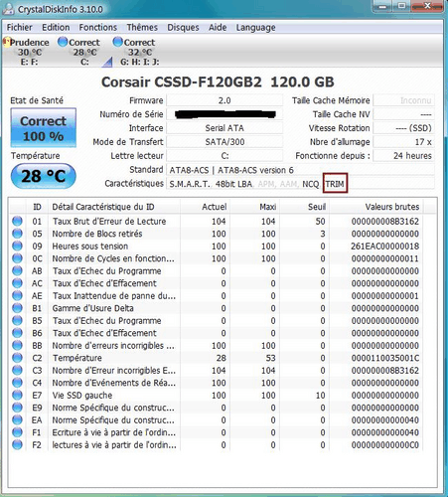Click the Interface field showing Serial ATA
This screenshot has width=448, height=497.
[224, 128]
